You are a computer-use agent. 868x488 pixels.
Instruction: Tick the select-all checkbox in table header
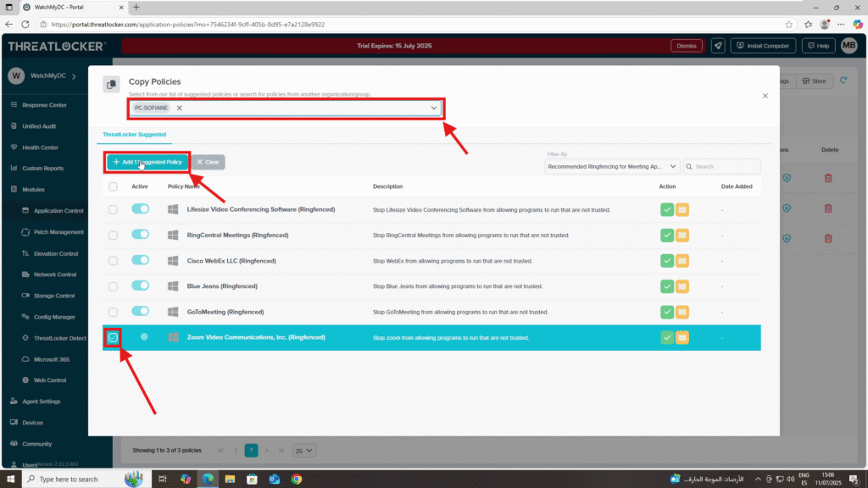point(113,187)
